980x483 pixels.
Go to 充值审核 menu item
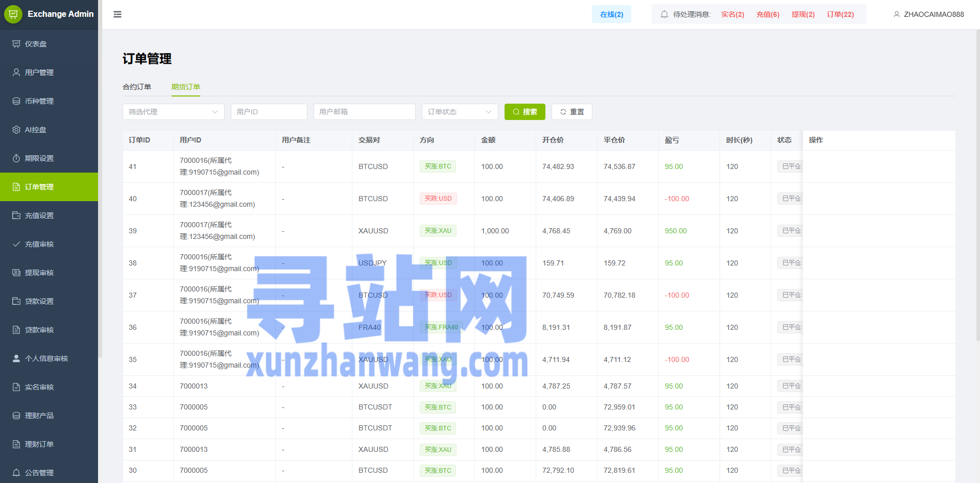pyautogui.click(x=49, y=244)
